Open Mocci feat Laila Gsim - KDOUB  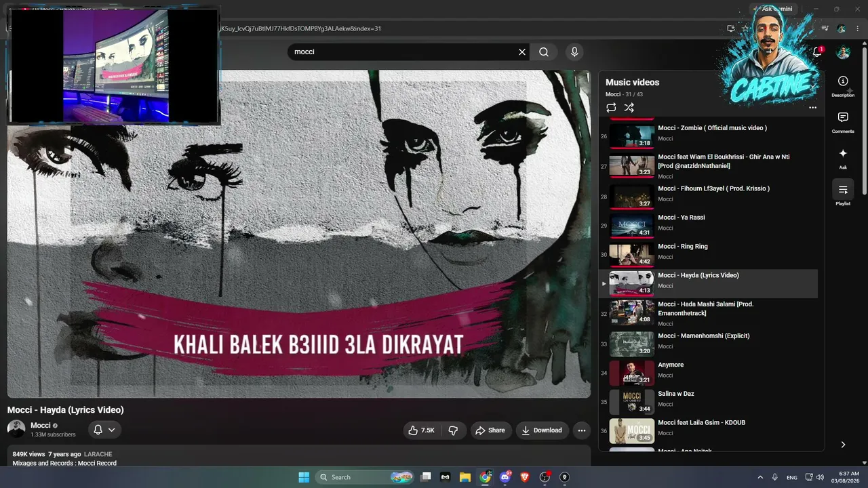pyautogui.click(x=708, y=430)
